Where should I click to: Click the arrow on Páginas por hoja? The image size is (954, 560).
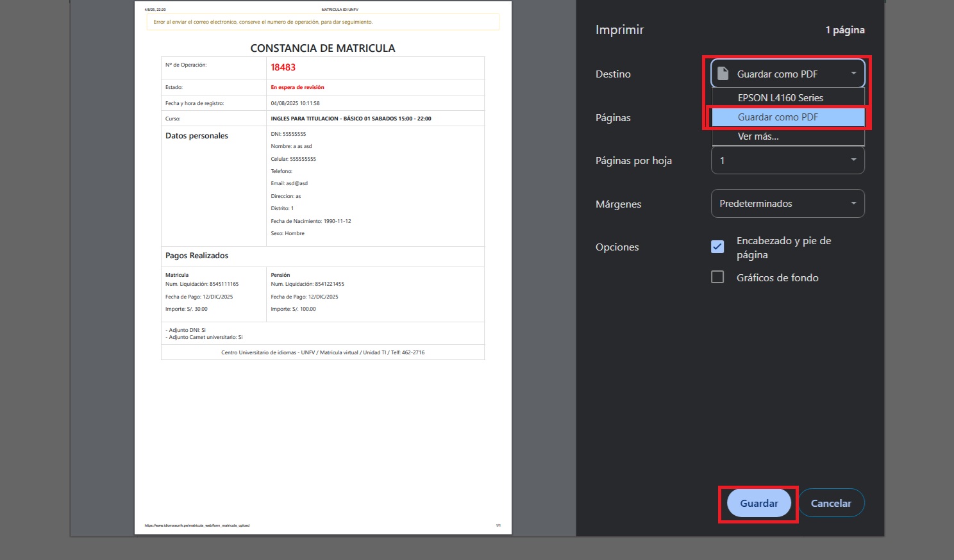coord(853,160)
